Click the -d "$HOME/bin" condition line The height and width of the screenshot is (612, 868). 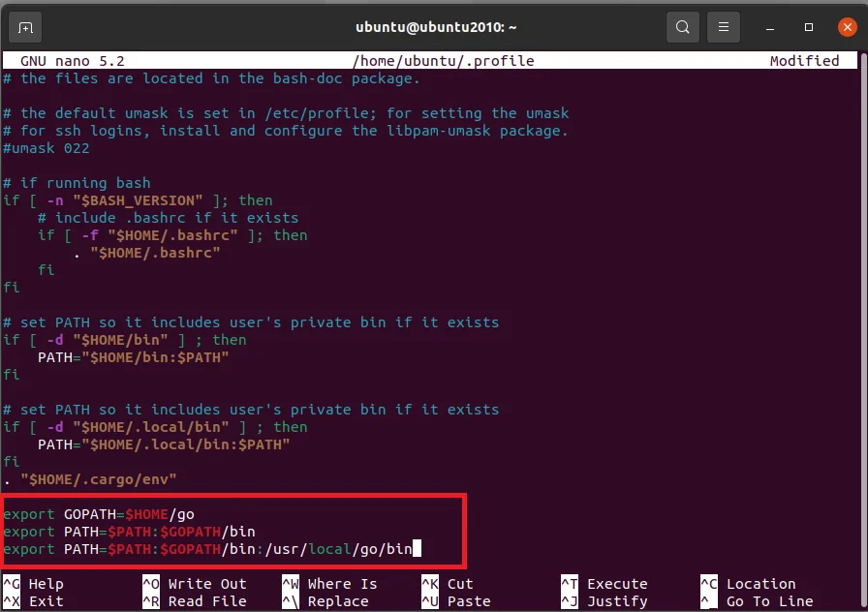pos(125,340)
